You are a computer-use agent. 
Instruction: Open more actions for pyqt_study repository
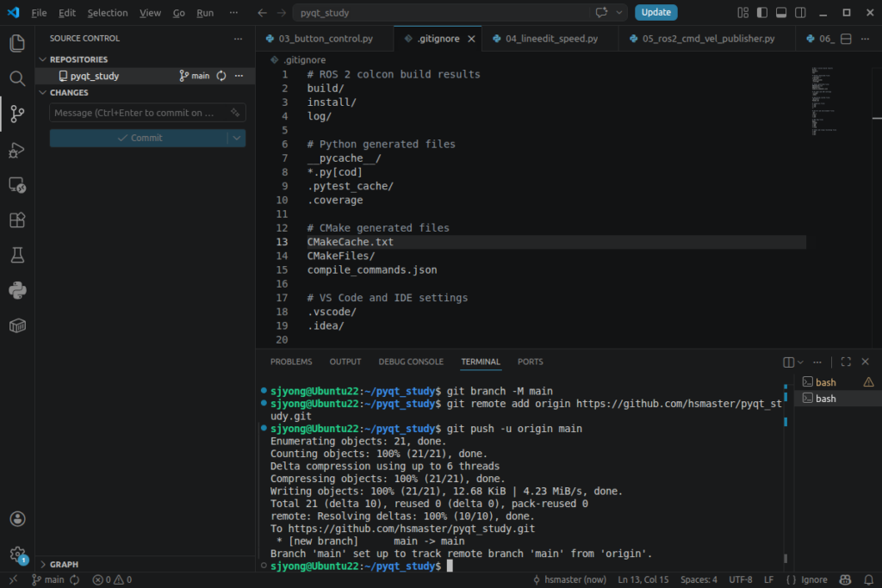coord(239,76)
